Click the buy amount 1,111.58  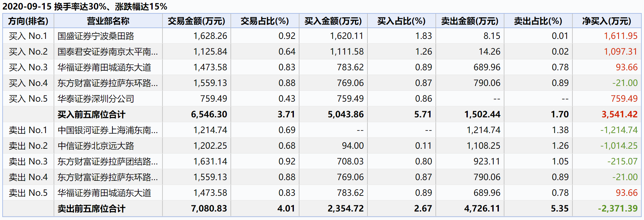pyautogui.click(x=347, y=52)
